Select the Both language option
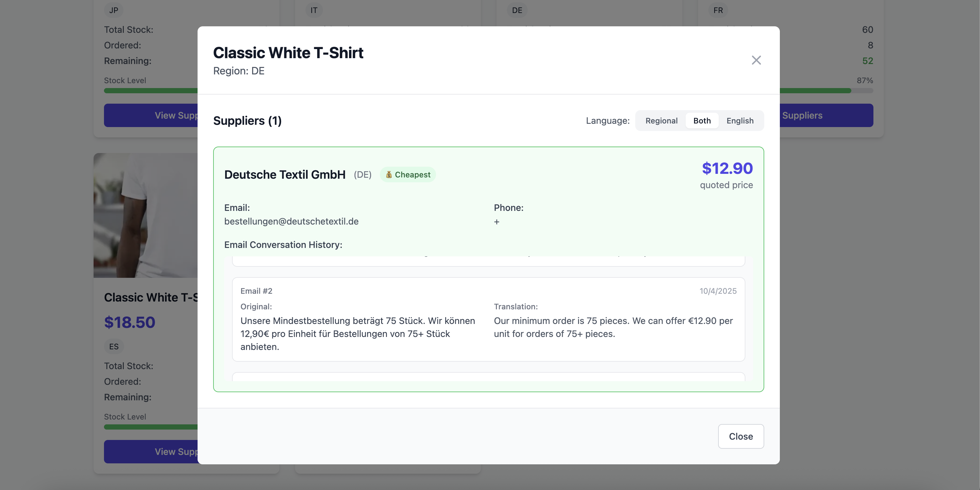 click(702, 121)
